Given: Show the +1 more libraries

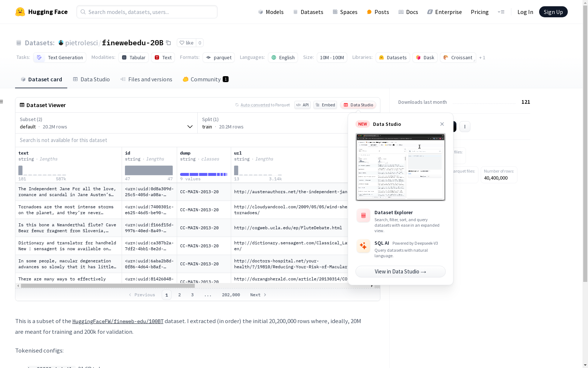Looking at the screenshot, I should (x=482, y=57).
